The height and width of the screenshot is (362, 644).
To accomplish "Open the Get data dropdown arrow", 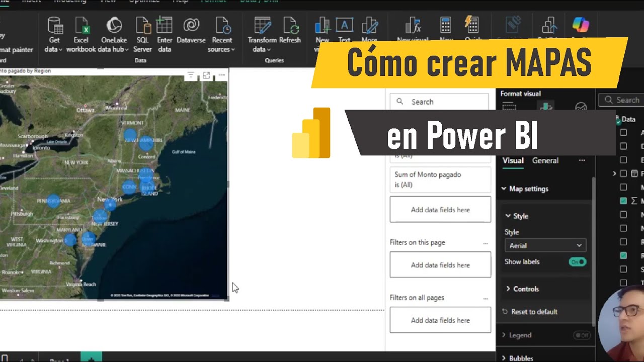I will pyautogui.click(x=60, y=49).
